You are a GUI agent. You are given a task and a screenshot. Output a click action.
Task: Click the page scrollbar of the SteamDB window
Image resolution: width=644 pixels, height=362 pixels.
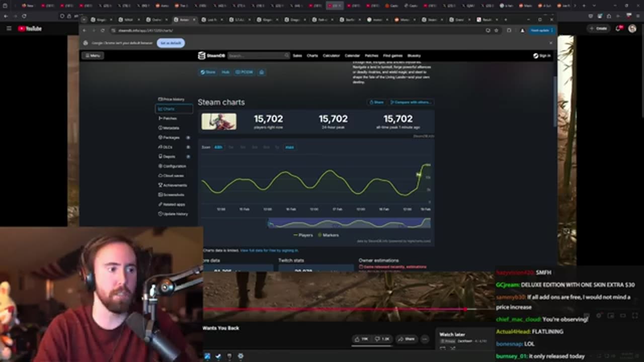point(555,101)
